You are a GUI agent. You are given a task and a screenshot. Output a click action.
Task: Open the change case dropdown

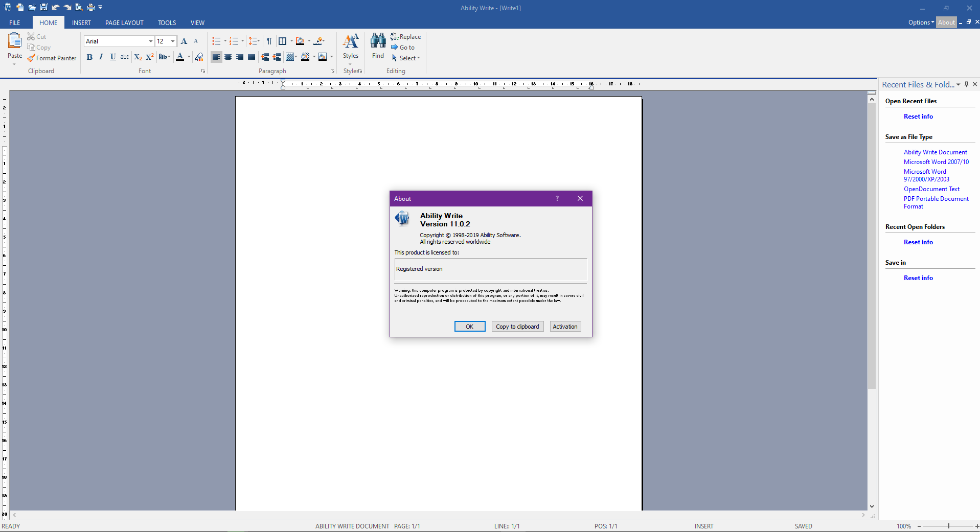tap(164, 57)
